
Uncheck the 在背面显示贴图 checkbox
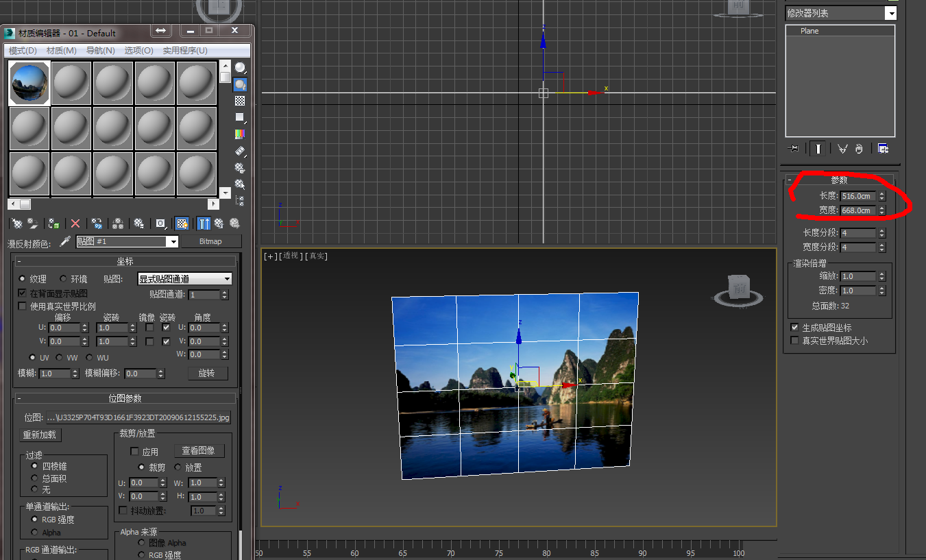tap(23, 293)
